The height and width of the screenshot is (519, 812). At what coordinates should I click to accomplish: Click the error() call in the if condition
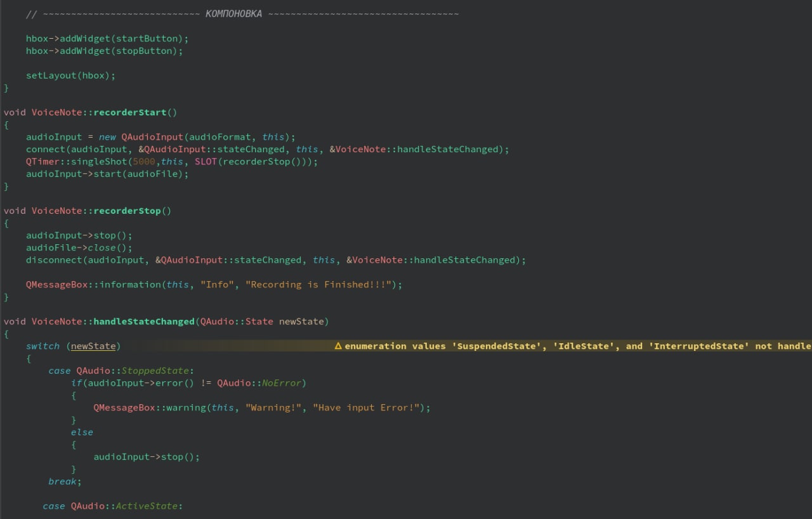coord(174,383)
